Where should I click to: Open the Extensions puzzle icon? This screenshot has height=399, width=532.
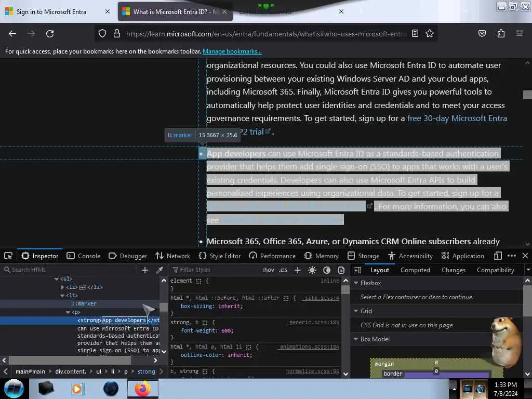pos(501,33)
